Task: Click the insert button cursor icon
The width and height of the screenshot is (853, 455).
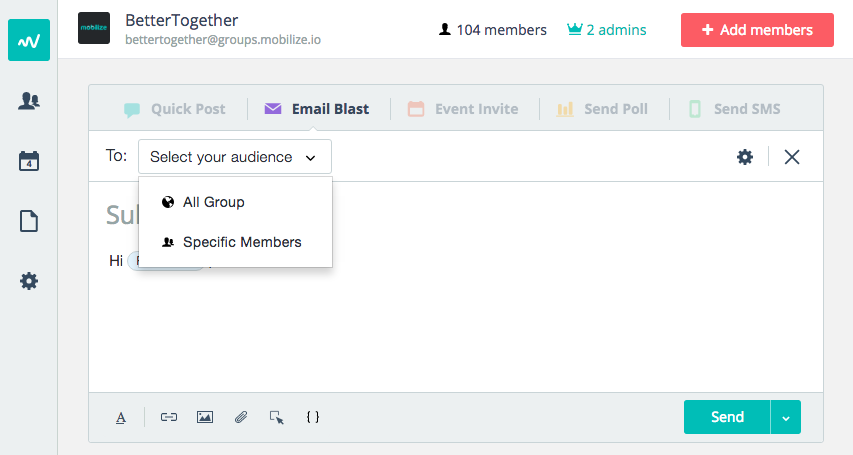Action: (277, 417)
